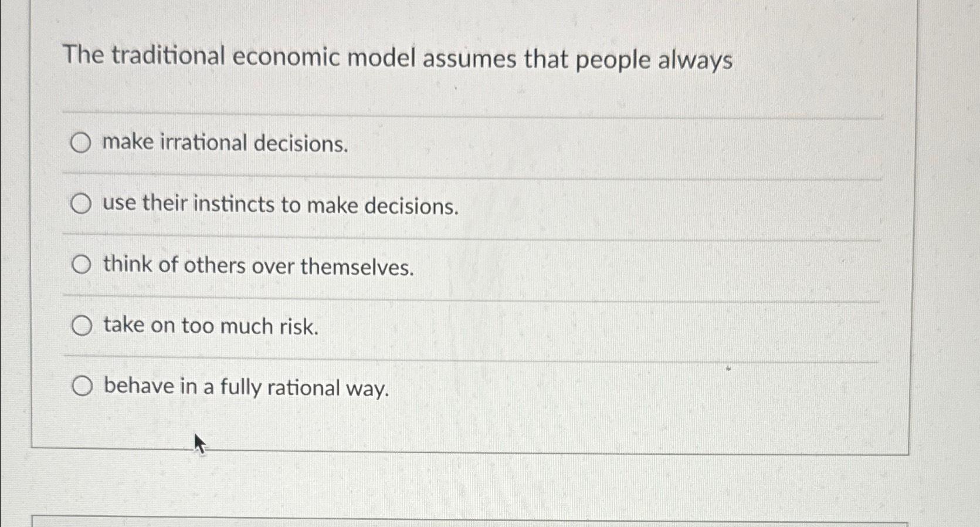Click the gray bar at the screen bottom
980x527 pixels.
coord(490,522)
